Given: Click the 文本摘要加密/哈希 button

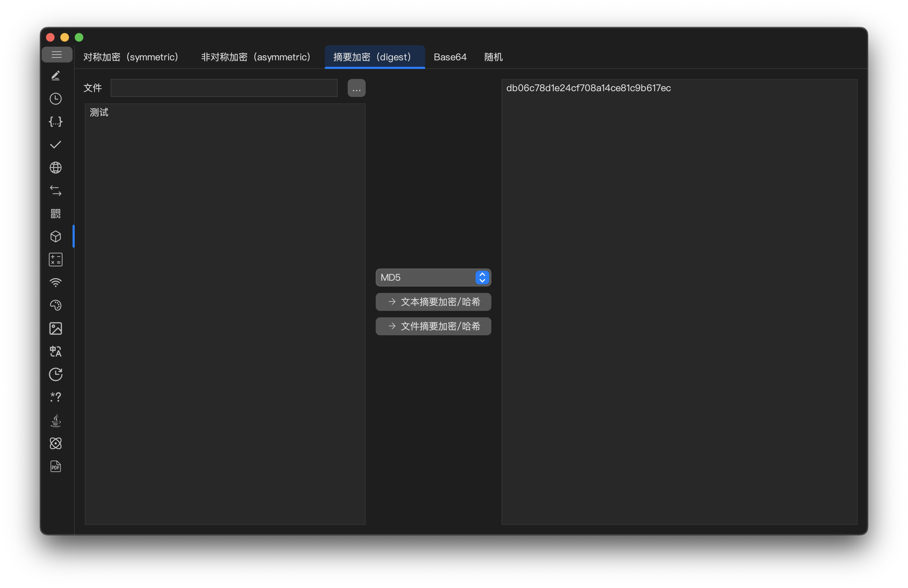Looking at the screenshot, I should (433, 302).
